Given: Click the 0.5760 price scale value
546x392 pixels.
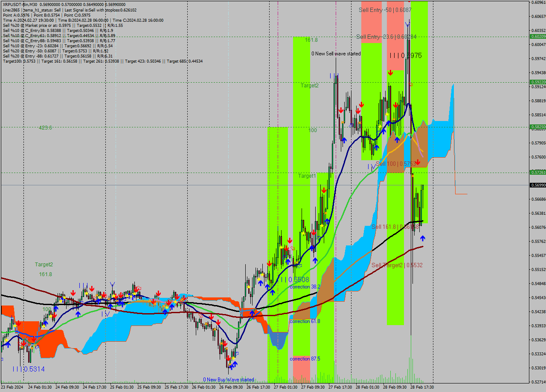Looking at the screenshot, I should tap(538, 157).
